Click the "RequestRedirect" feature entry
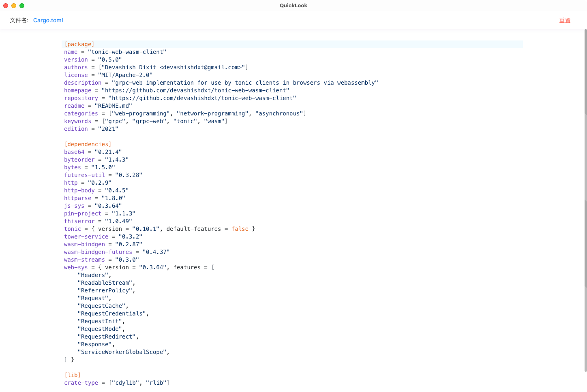 pyautogui.click(x=108, y=337)
